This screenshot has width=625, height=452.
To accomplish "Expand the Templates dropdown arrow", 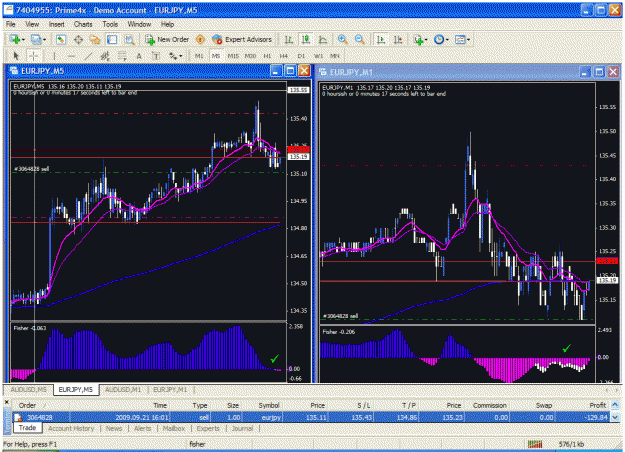I will 468,39.
